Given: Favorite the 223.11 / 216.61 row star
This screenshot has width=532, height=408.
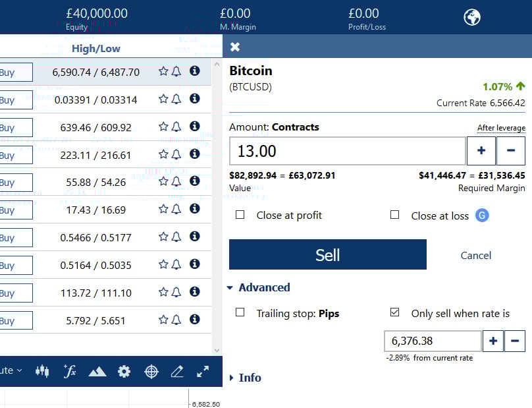Looking at the screenshot, I should click(x=163, y=154).
